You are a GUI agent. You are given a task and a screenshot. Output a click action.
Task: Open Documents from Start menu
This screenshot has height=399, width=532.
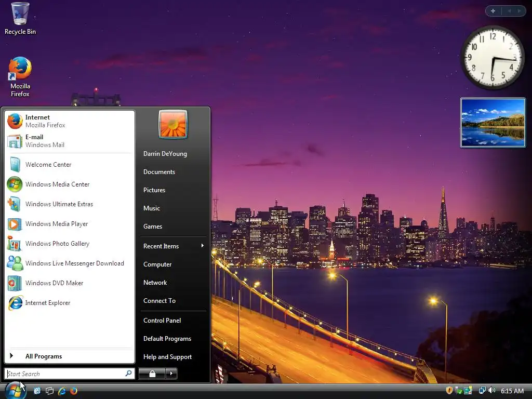[x=174, y=171]
